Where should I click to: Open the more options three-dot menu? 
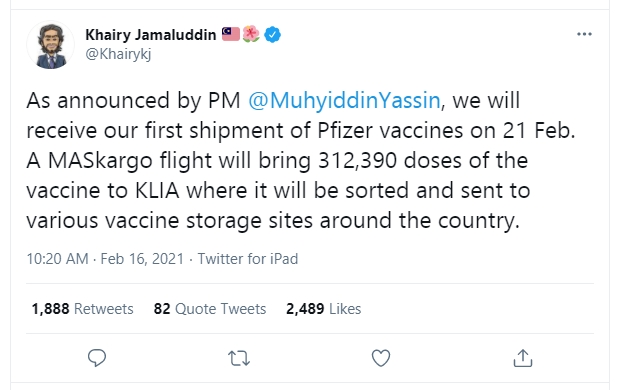point(584,34)
